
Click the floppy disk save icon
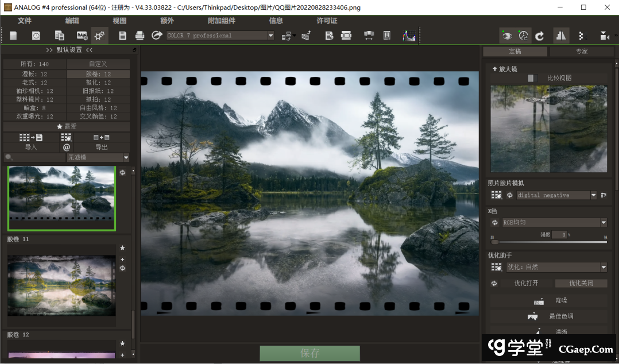click(x=122, y=36)
